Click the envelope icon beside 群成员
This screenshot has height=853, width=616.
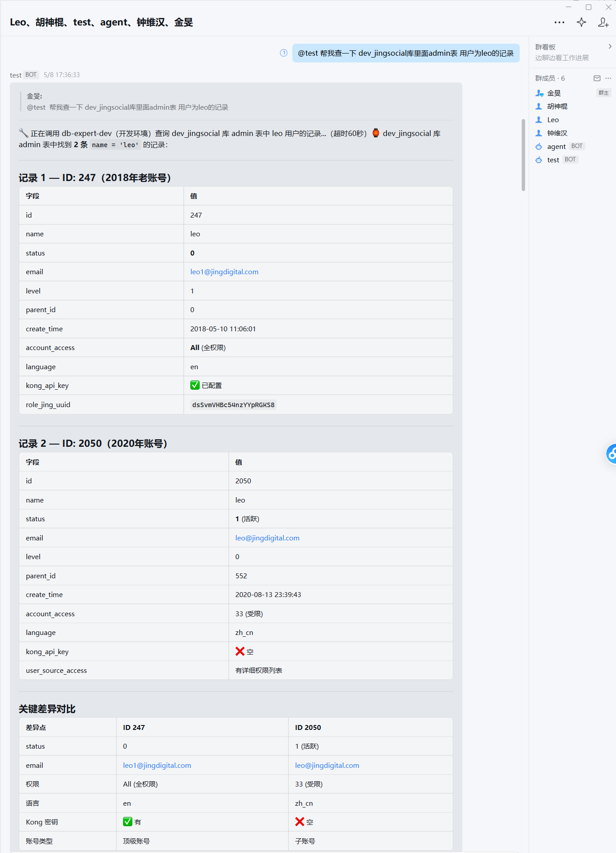(597, 78)
